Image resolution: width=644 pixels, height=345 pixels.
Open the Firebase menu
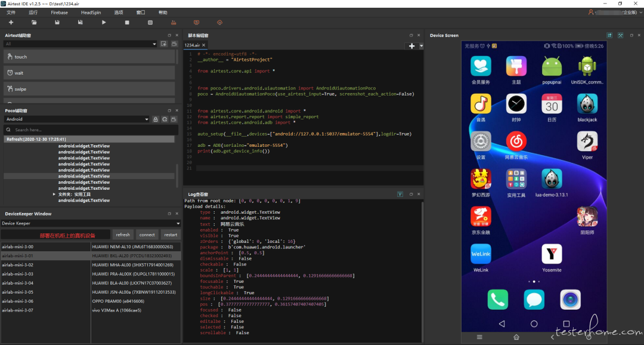tap(59, 13)
